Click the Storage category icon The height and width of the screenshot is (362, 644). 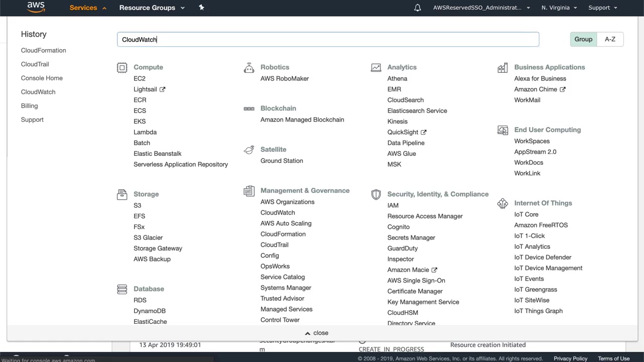[x=122, y=194]
